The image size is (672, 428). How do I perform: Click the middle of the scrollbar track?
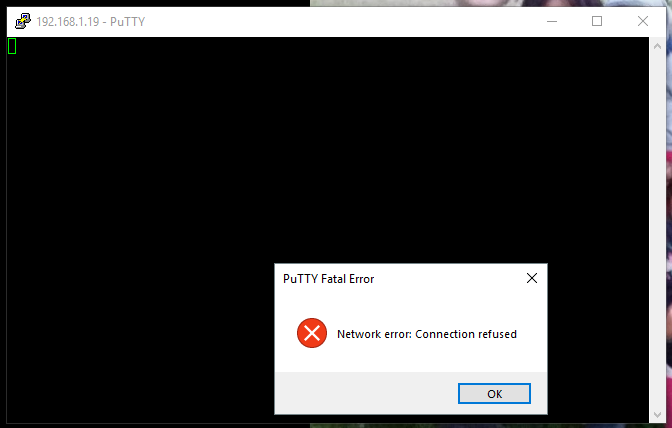(x=657, y=230)
